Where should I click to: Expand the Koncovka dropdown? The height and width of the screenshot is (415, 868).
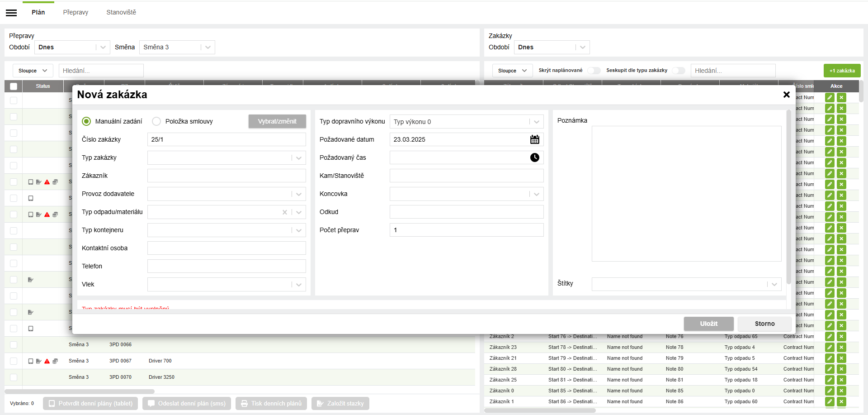pyautogui.click(x=467, y=194)
